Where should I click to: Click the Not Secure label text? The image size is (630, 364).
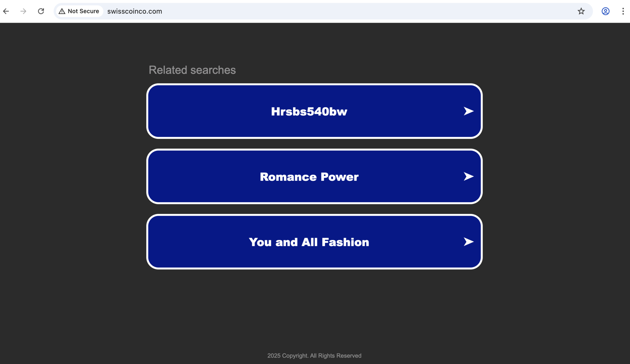(x=83, y=11)
